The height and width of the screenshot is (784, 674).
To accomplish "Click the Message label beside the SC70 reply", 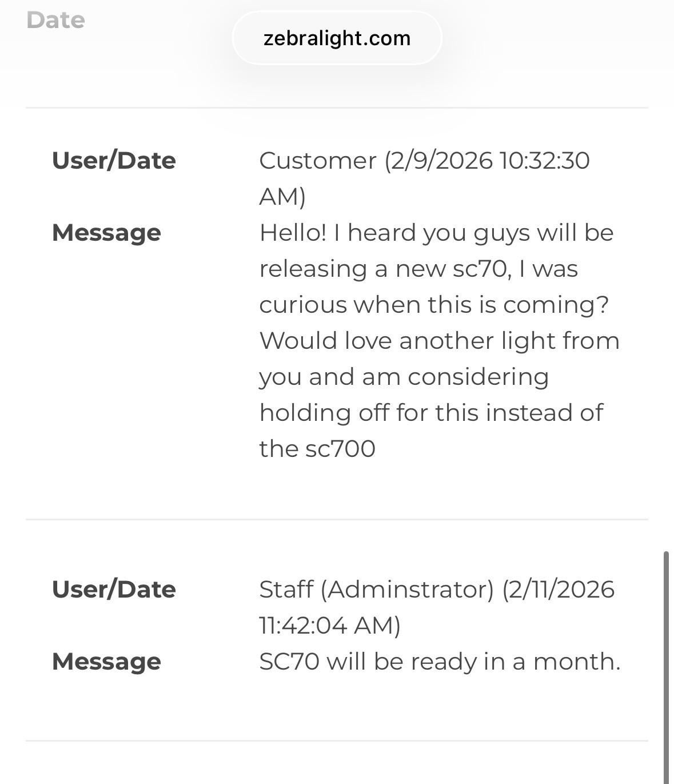I will [106, 662].
